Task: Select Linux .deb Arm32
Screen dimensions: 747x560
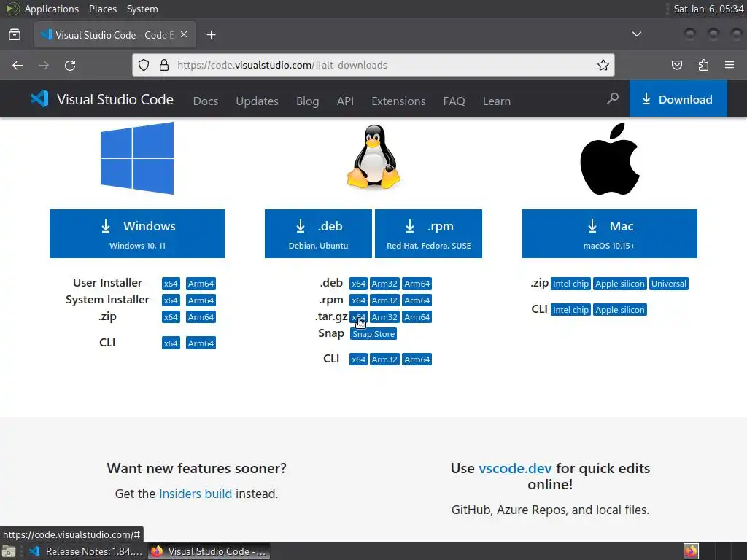Action: [x=384, y=284]
